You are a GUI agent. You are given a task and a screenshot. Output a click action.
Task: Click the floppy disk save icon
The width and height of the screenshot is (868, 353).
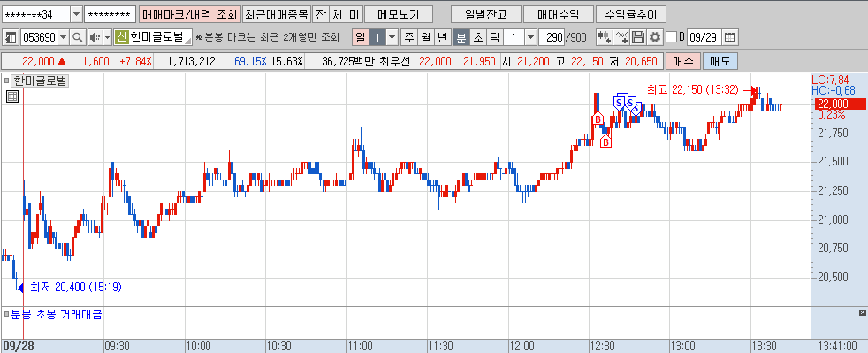[x=637, y=38]
